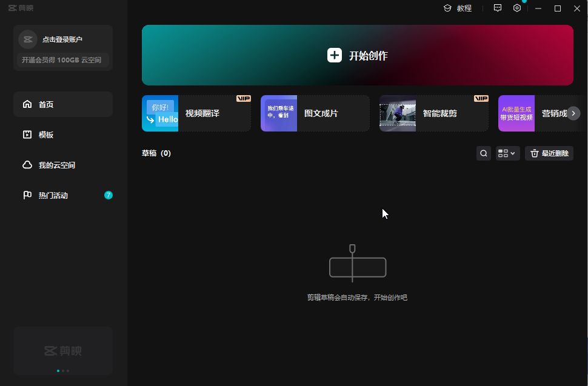Image resolution: width=588 pixels, height=386 pixels.
Task: Click the account avatar icon
Action: pos(28,39)
